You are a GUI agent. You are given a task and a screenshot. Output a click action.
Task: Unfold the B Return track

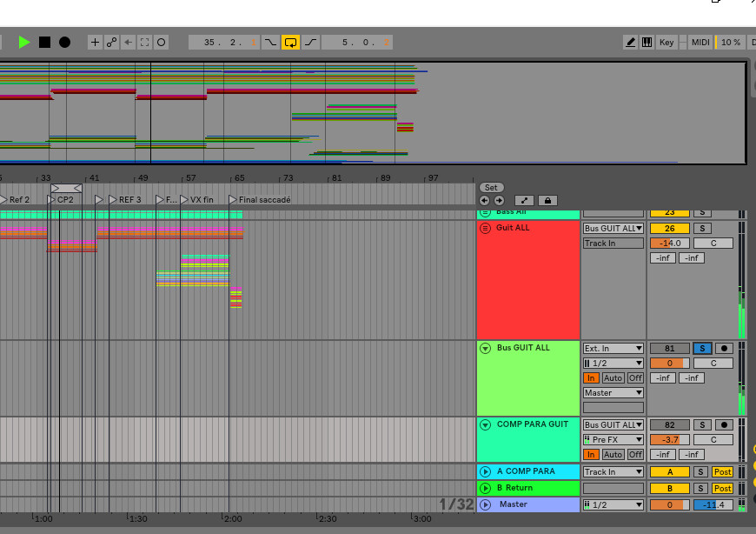point(486,488)
